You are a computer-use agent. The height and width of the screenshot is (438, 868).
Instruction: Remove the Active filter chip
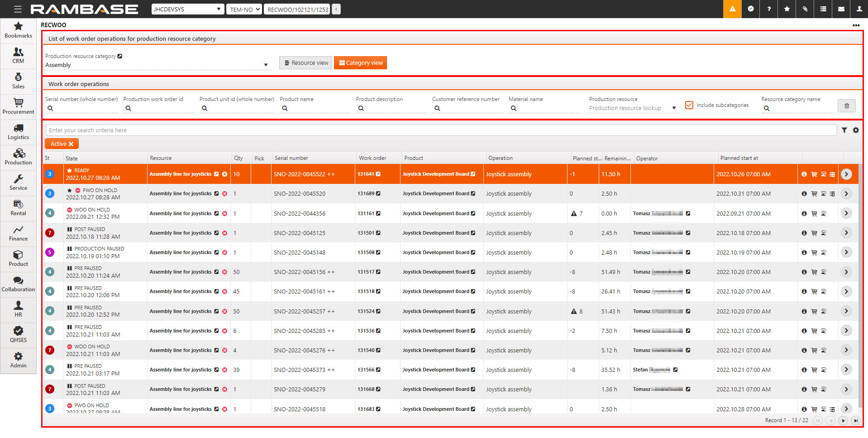71,144
